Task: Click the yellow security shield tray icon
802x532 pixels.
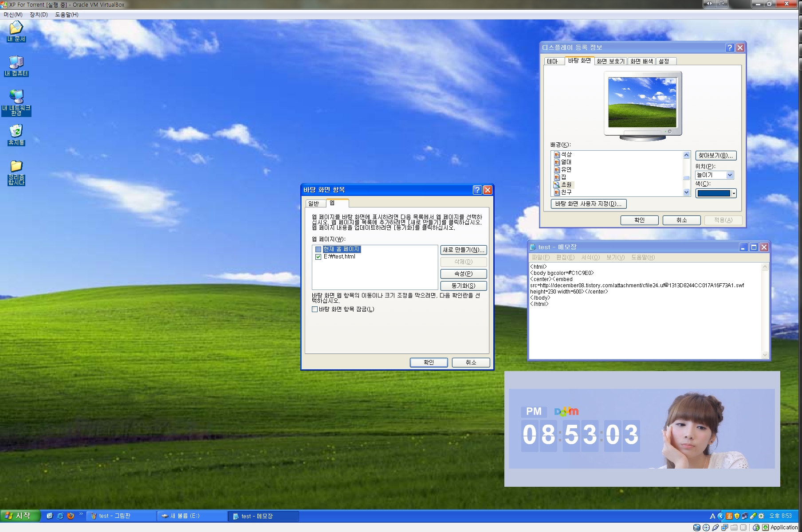Action: (x=737, y=516)
